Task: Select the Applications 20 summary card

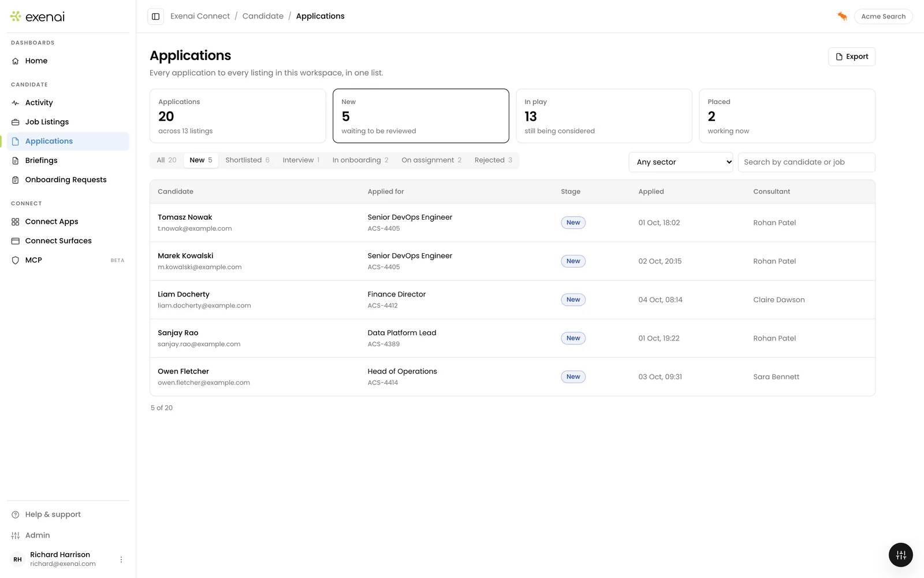Action: (238, 116)
